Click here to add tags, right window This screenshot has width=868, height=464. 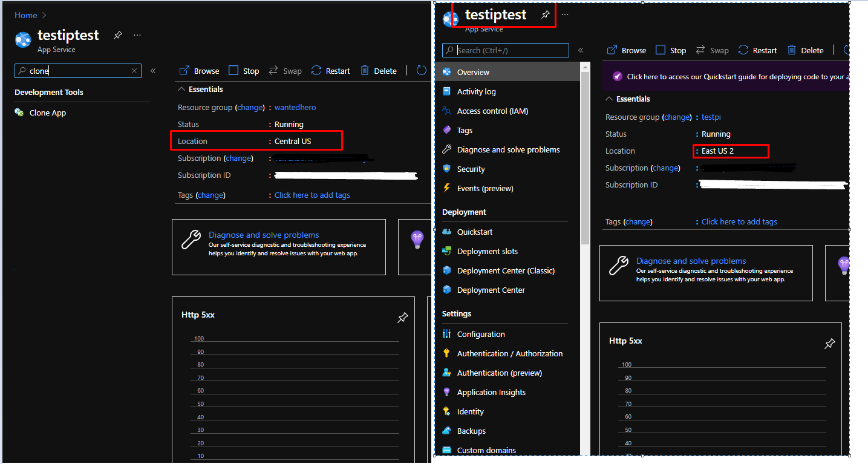739,221
